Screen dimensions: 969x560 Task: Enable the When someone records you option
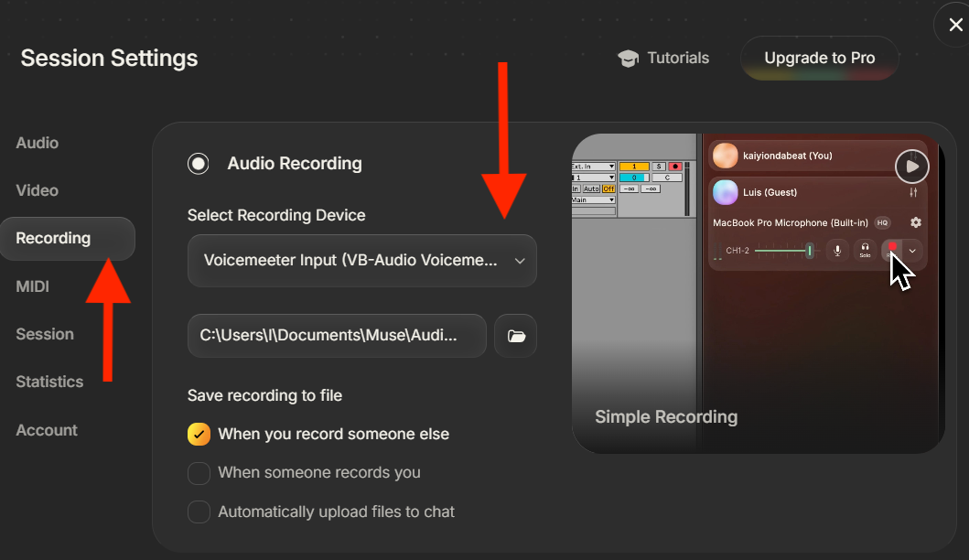[199, 473]
